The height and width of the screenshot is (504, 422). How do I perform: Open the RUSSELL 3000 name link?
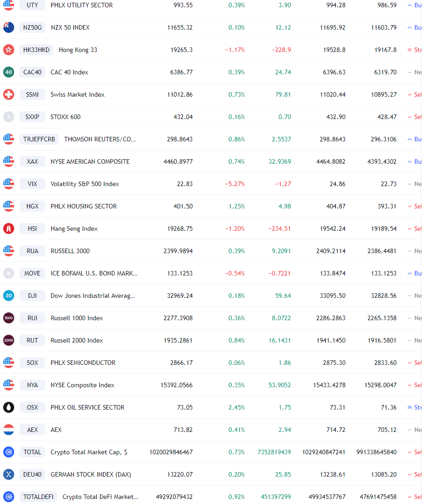[70, 251]
